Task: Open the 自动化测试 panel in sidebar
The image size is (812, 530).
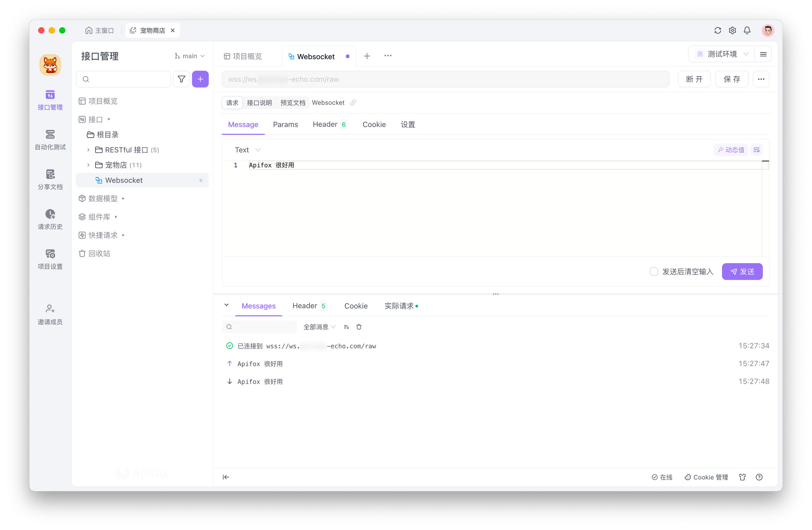Action: point(50,140)
